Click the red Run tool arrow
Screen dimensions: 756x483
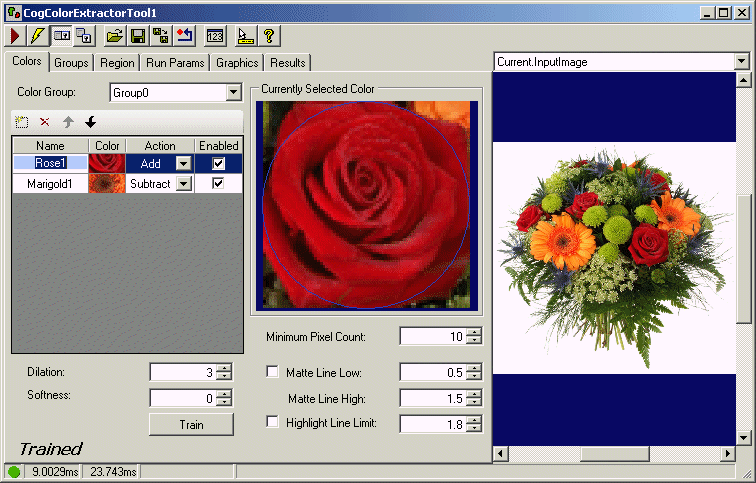(15, 36)
